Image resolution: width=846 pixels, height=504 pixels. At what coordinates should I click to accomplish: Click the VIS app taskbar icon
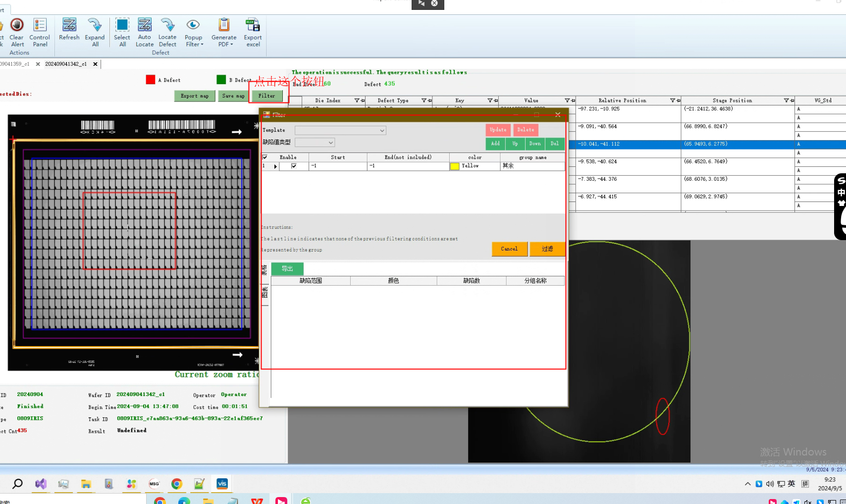pos(222,484)
